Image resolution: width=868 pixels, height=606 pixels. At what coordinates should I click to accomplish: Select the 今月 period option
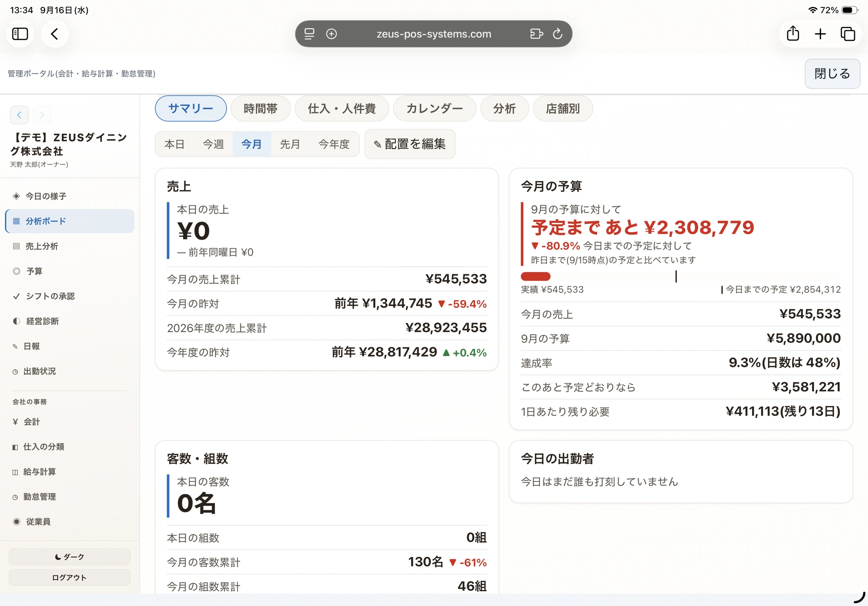point(252,144)
